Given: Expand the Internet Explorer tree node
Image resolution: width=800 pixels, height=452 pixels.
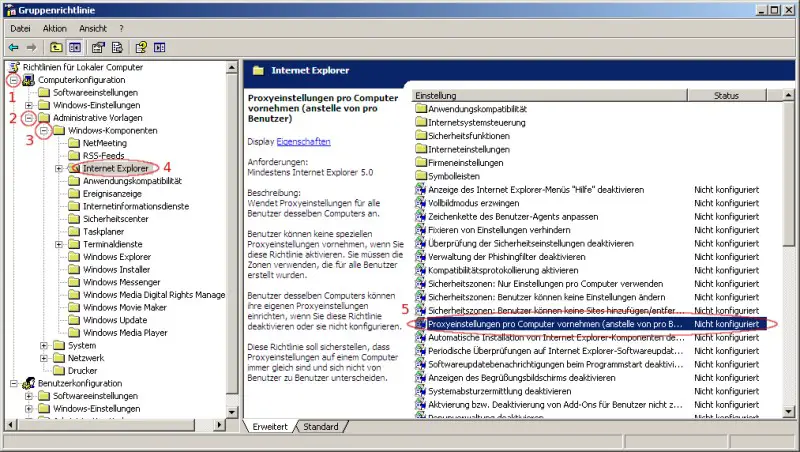Looking at the screenshot, I should click(x=59, y=168).
